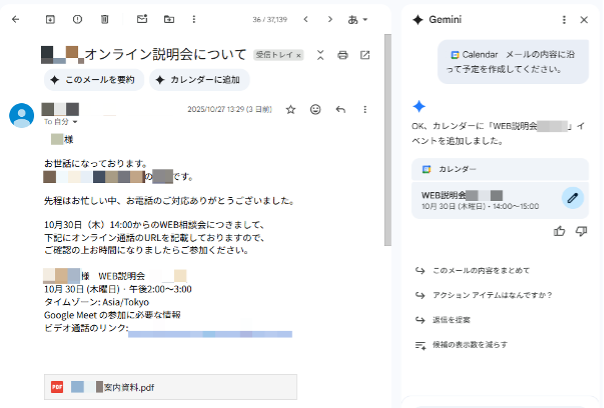Click the Move to folder icon
This screenshot has height=408, width=604.
coord(168,19)
